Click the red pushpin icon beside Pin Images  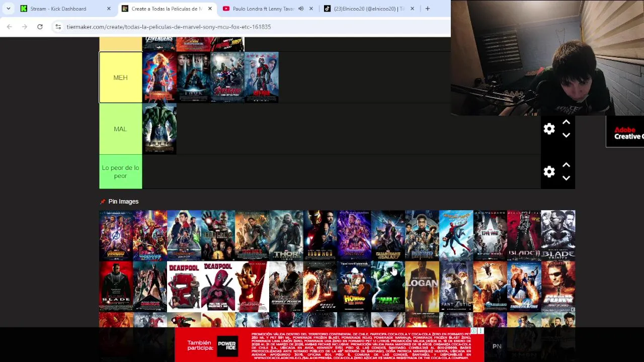[103, 202]
